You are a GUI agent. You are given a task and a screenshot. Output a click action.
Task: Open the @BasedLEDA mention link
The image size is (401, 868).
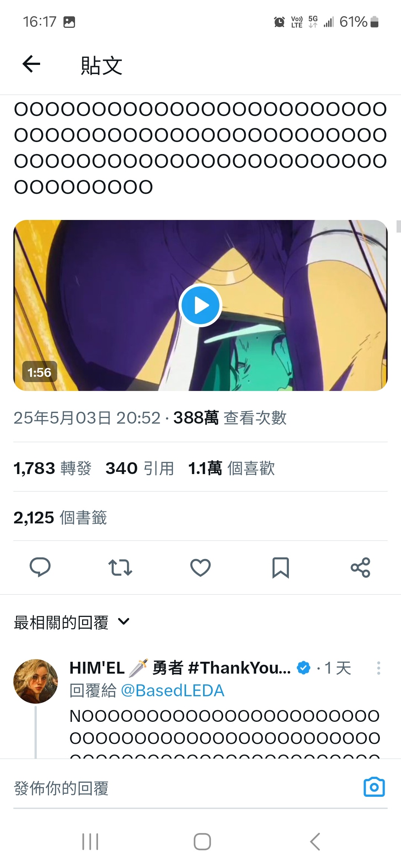[x=173, y=691]
